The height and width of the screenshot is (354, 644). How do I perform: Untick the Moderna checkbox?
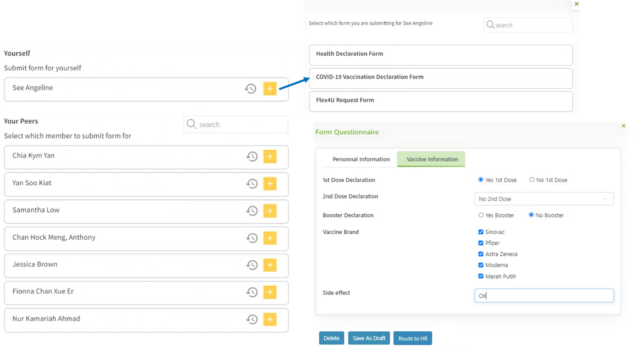click(481, 265)
